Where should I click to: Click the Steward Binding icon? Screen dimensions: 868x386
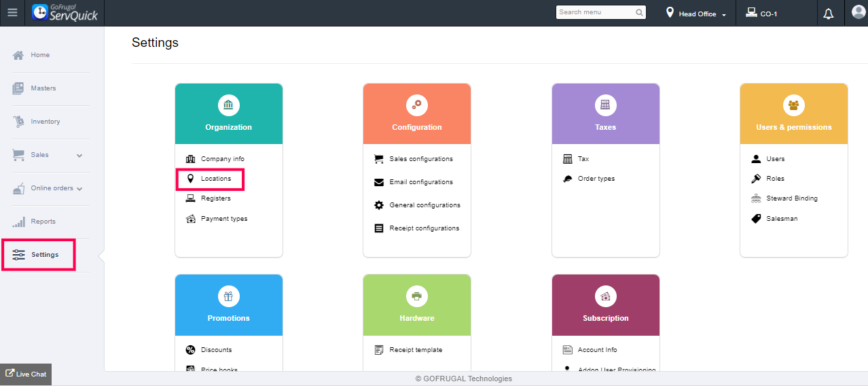(756, 198)
